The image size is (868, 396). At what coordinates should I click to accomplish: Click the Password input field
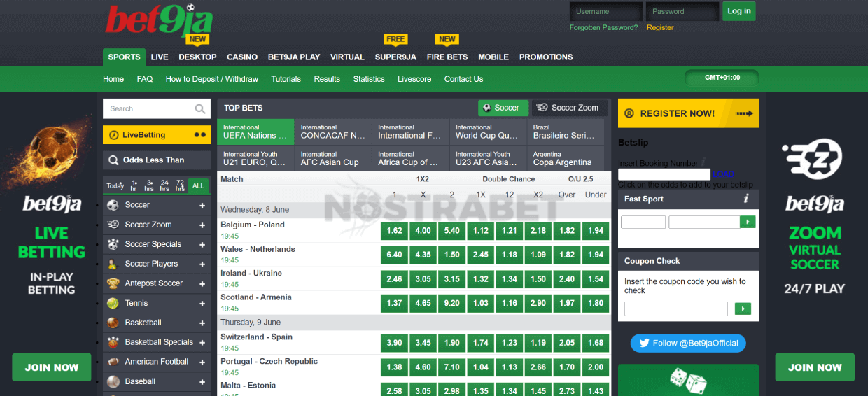click(682, 11)
